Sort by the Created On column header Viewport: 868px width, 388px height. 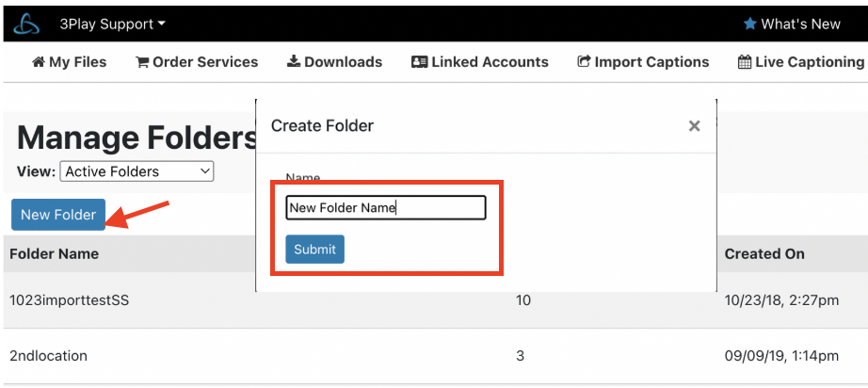click(x=764, y=253)
